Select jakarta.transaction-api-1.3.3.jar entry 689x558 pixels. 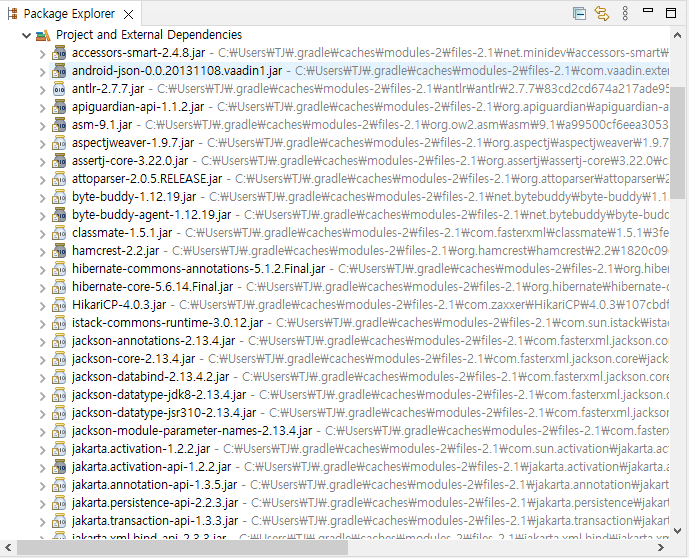pyautogui.click(x=359, y=522)
